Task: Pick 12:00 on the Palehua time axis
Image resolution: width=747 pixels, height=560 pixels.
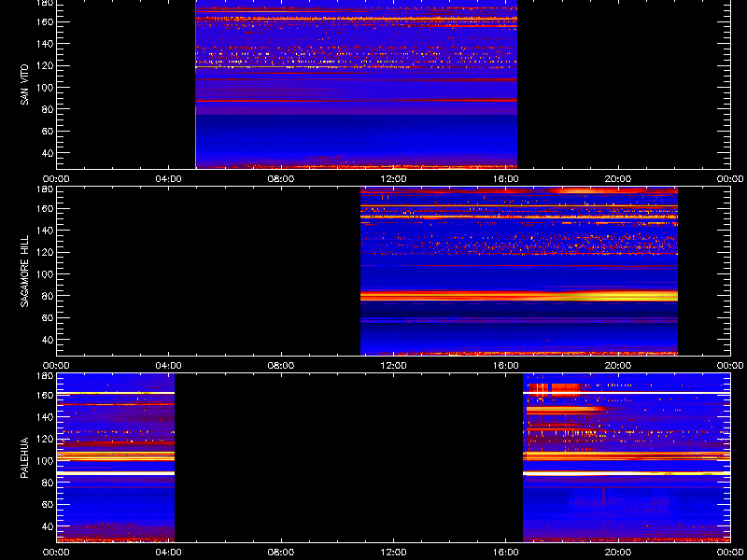Action: 393,553
